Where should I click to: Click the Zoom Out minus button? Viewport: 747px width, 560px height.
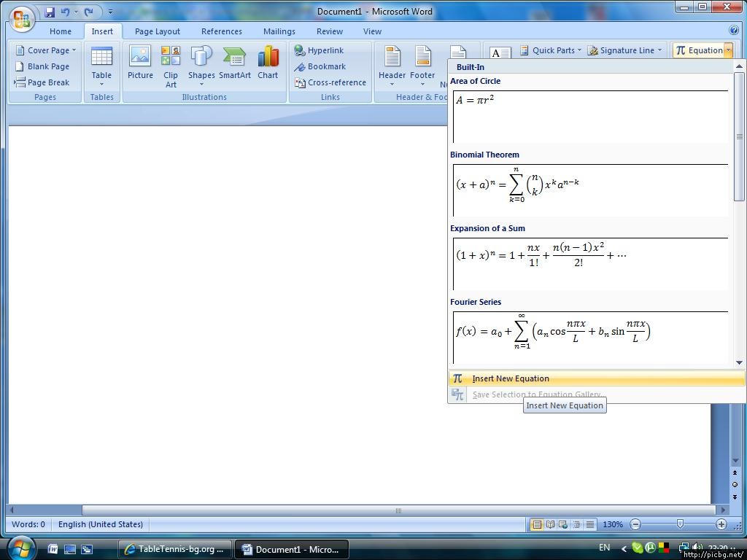[x=635, y=525]
